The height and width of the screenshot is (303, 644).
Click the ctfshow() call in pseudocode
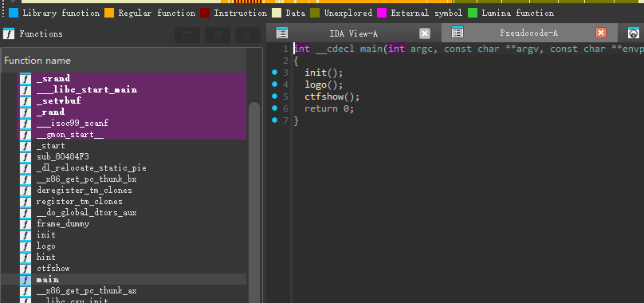[332, 97]
